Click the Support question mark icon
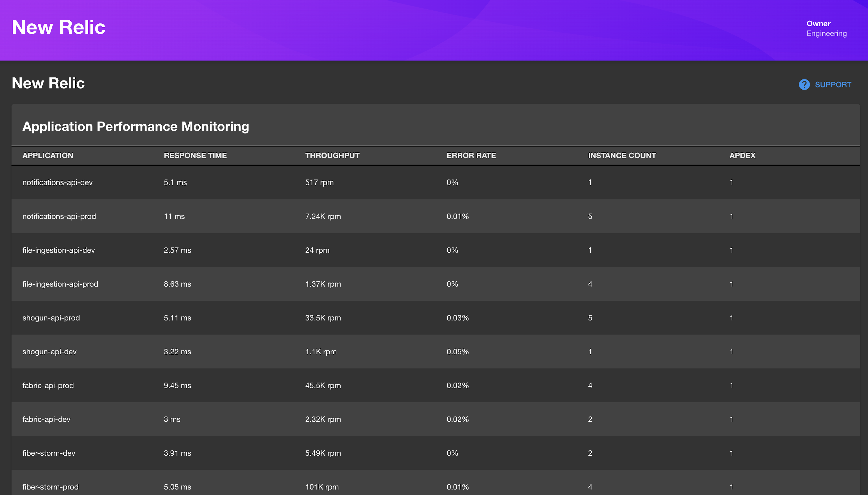 pyautogui.click(x=804, y=85)
